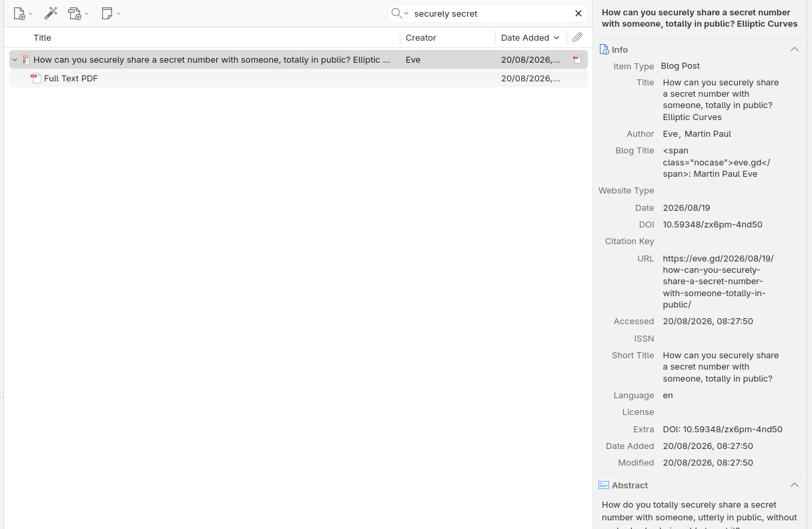Change the Item Type Blog Post field
Viewport: 812px width, 529px height.
[680, 65]
